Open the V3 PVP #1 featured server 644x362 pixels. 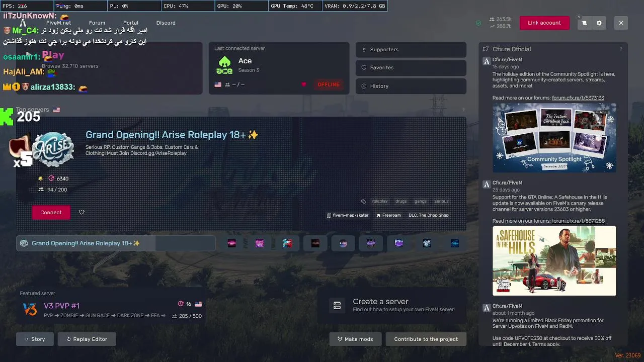(x=111, y=306)
